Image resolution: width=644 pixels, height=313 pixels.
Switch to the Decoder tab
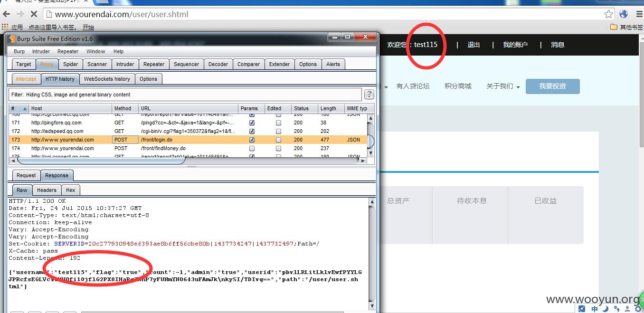coord(218,64)
